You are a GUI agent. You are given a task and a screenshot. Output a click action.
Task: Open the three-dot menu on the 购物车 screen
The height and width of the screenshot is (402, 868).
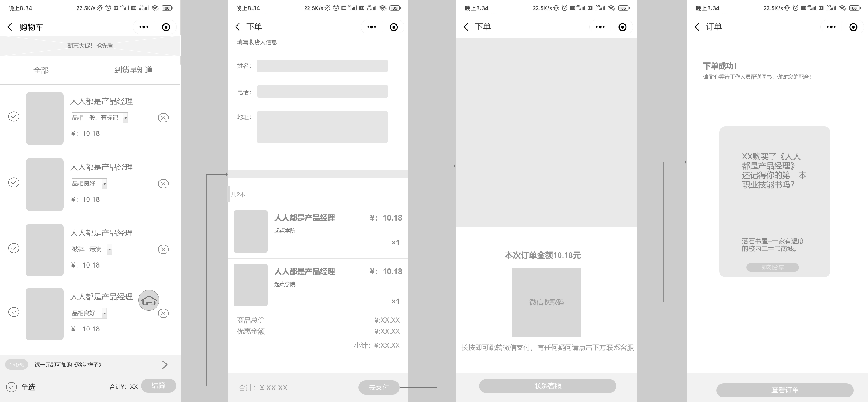144,27
